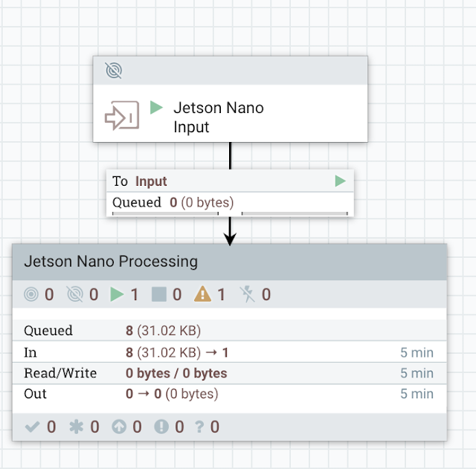The width and height of the screenshot is (476, 469).
Task: Click the connection's right backpressure bar
Action: pos(295,213)
